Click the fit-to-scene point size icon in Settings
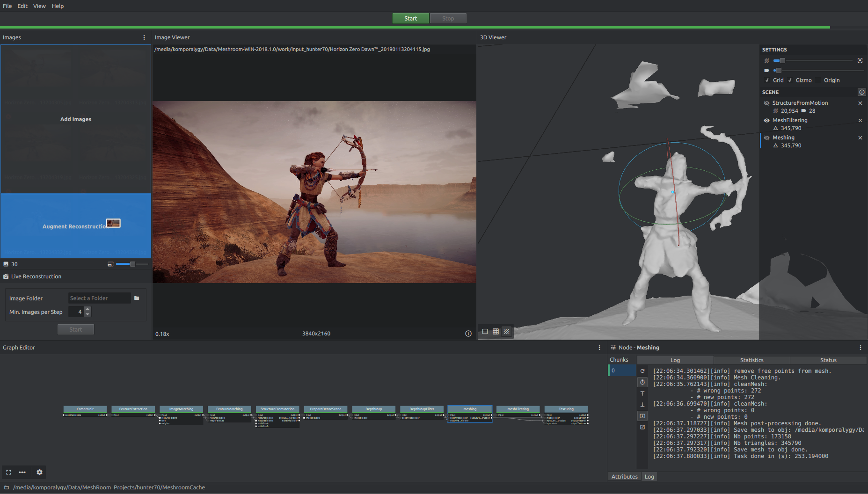 pos(860,60)
